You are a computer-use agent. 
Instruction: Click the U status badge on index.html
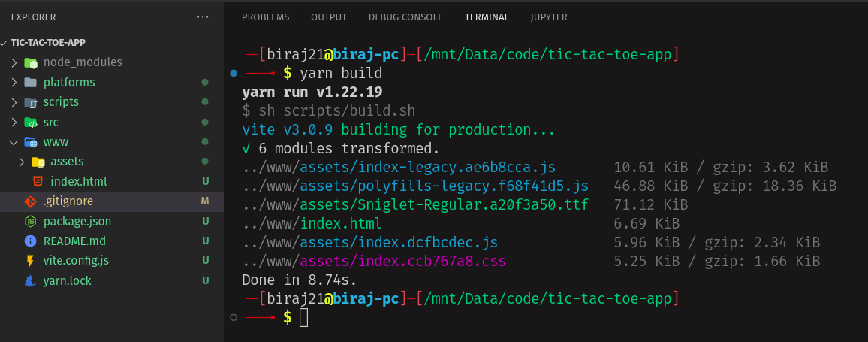click(x=206, y=181)
